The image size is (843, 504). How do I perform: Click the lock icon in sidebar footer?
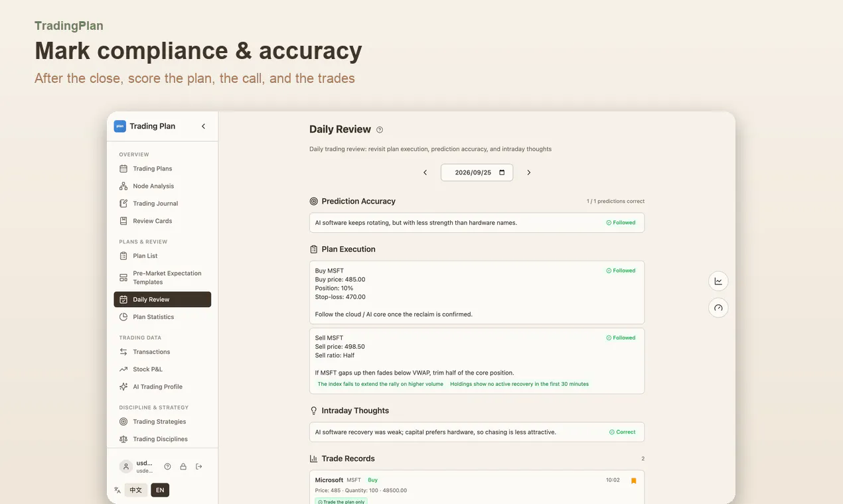[x=183, y=467]
